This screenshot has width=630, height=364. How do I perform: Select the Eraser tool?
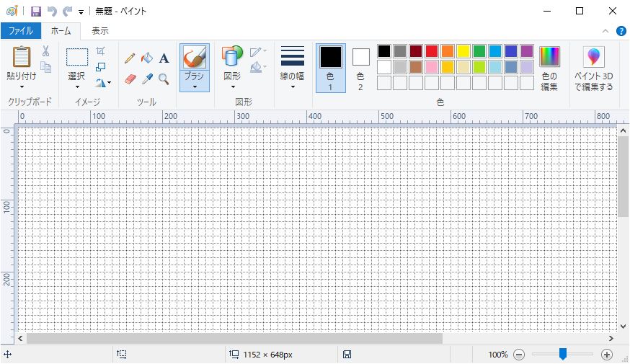point(130,79)
